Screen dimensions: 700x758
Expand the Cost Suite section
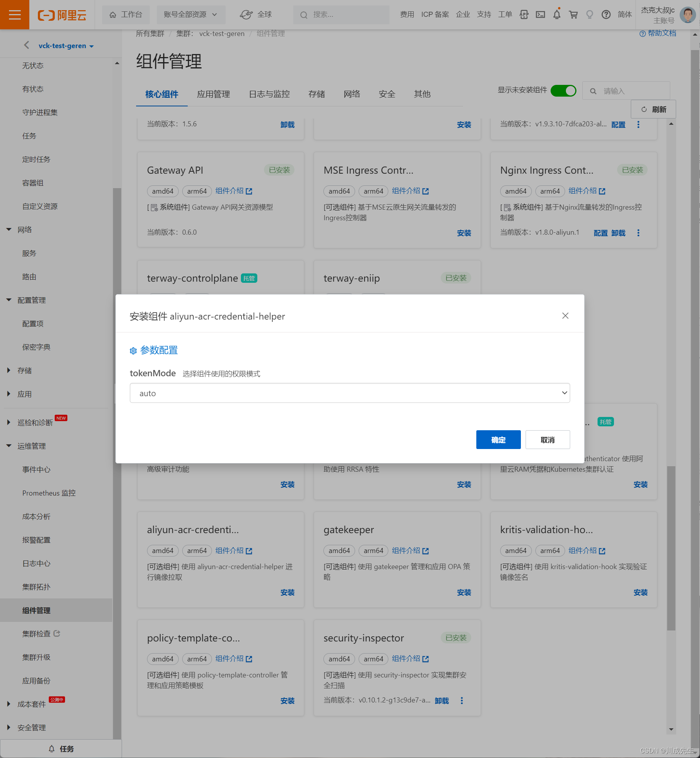[x=9, y=704]
